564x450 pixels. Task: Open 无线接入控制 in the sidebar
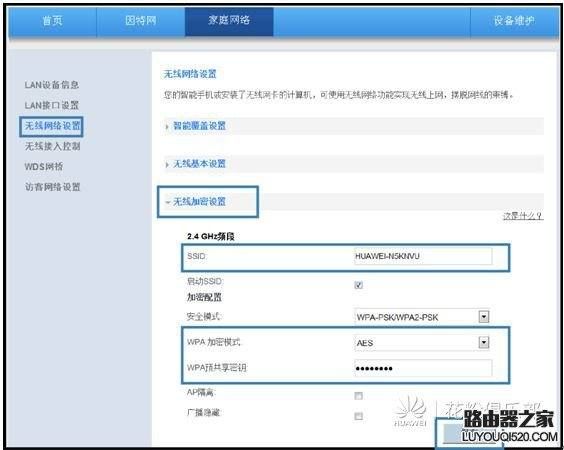[53, 146]
